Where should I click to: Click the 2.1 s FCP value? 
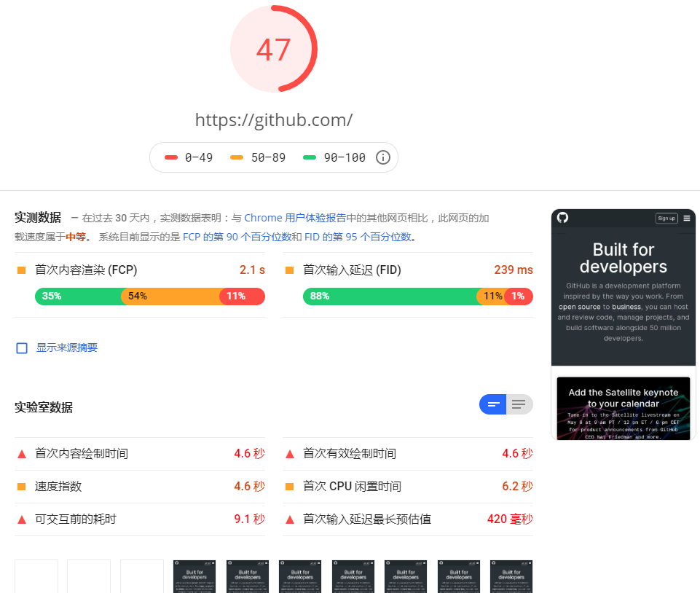[252, 270]
